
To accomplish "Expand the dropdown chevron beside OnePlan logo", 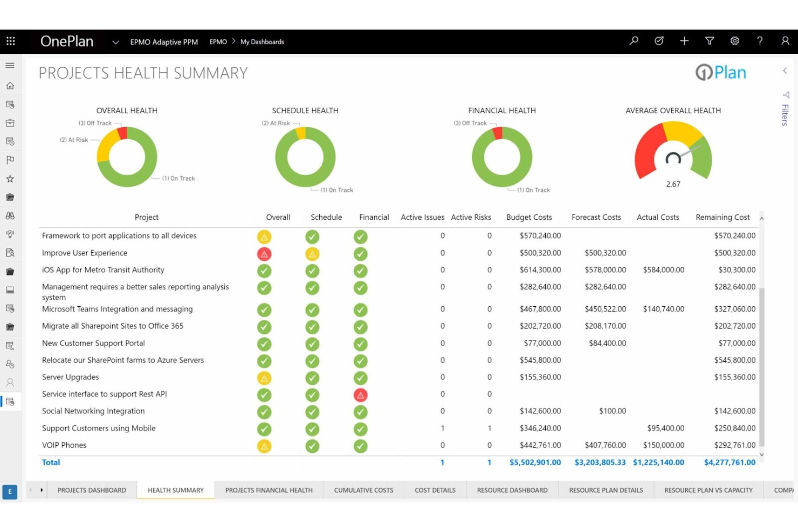I will pyautogui.click(x=115, y=42).
